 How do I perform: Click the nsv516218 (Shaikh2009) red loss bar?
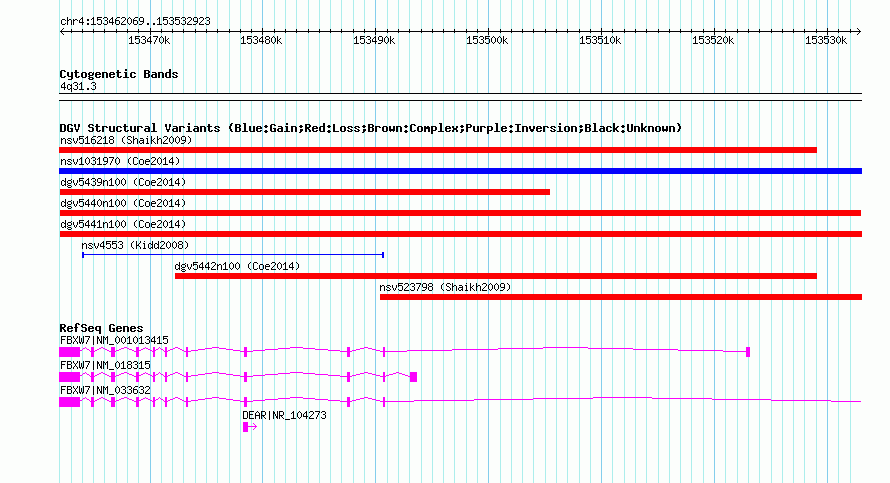(438, 150)
